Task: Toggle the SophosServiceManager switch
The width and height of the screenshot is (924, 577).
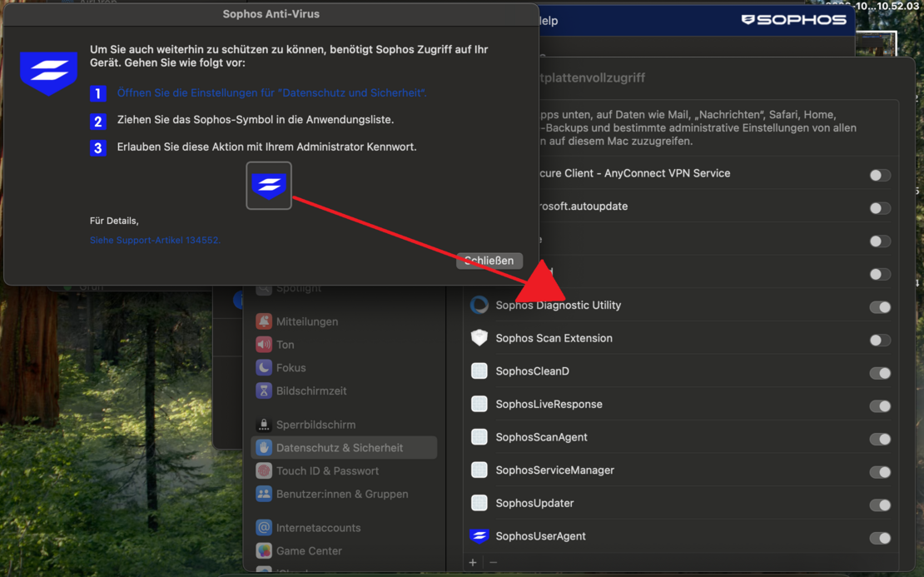Action: 880,472
